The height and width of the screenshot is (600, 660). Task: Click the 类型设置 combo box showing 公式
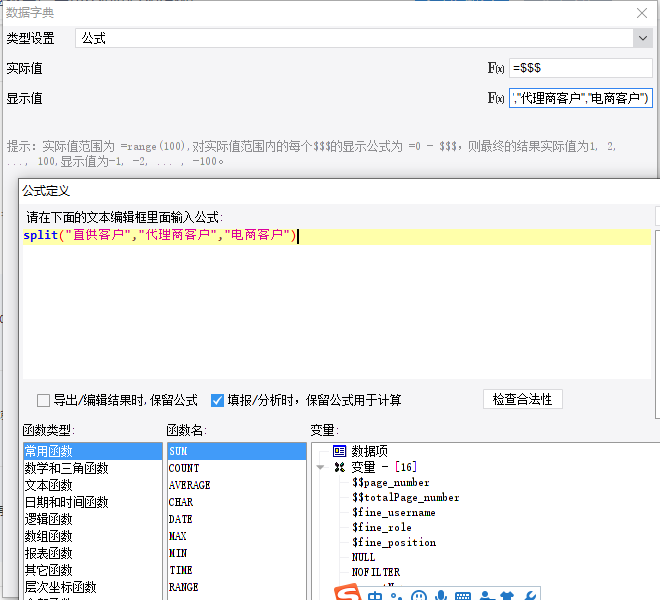click(x=364, y=38)
